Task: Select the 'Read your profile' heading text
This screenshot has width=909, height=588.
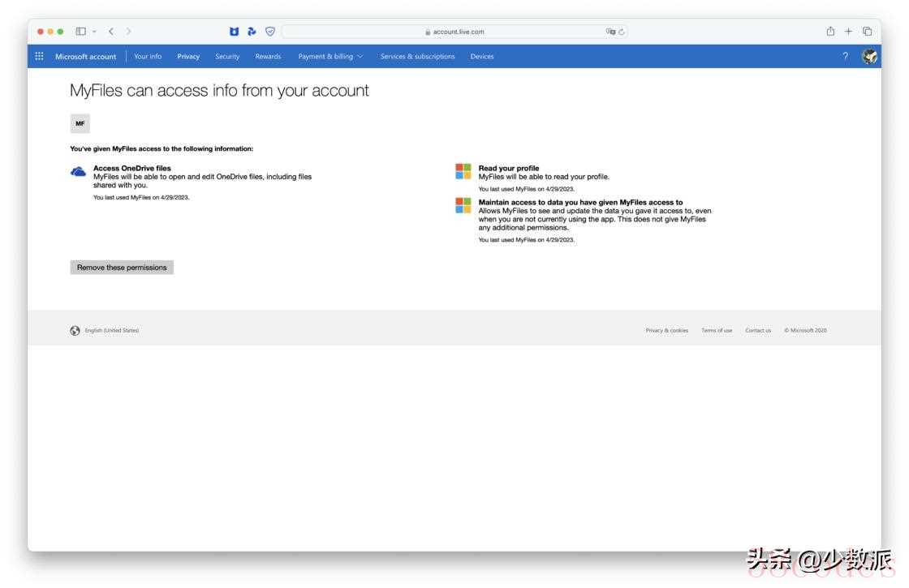Action: tap(508, 168)
